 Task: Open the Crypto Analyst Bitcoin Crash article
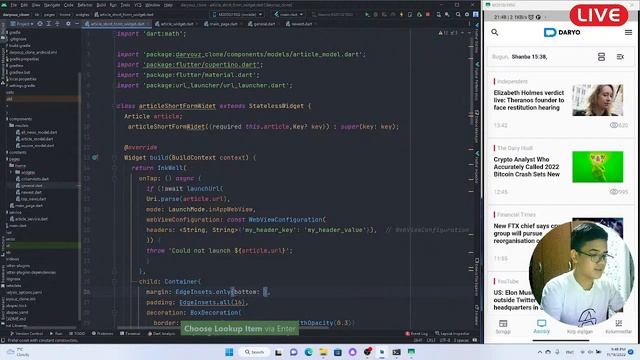pyautogui.click(x=527, y=167)
